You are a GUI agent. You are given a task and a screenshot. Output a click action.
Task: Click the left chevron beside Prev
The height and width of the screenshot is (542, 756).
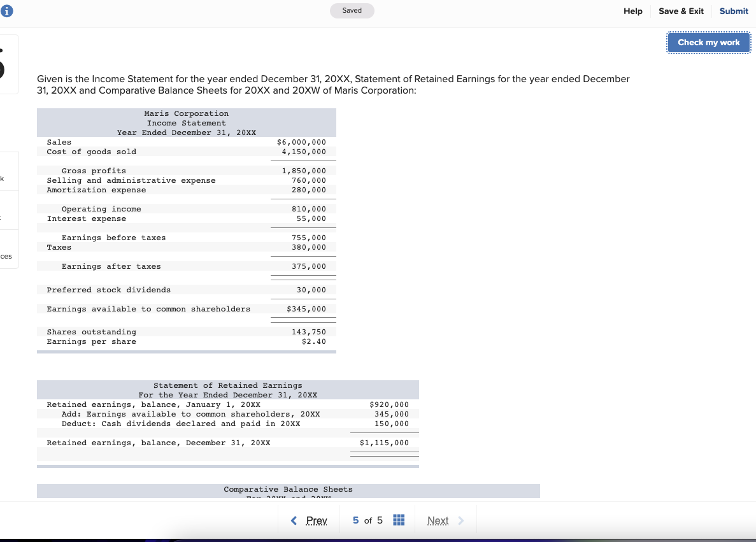294,520
